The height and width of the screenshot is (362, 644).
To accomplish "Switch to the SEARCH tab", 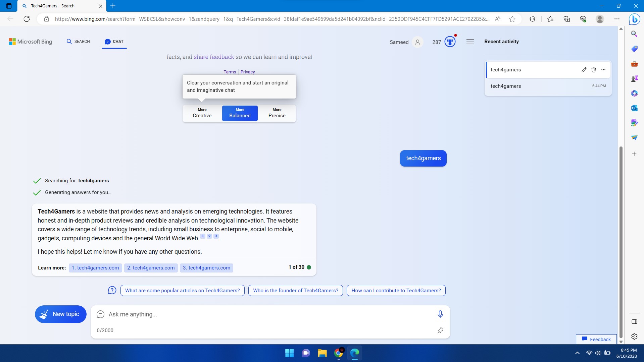I will (78, 42).
